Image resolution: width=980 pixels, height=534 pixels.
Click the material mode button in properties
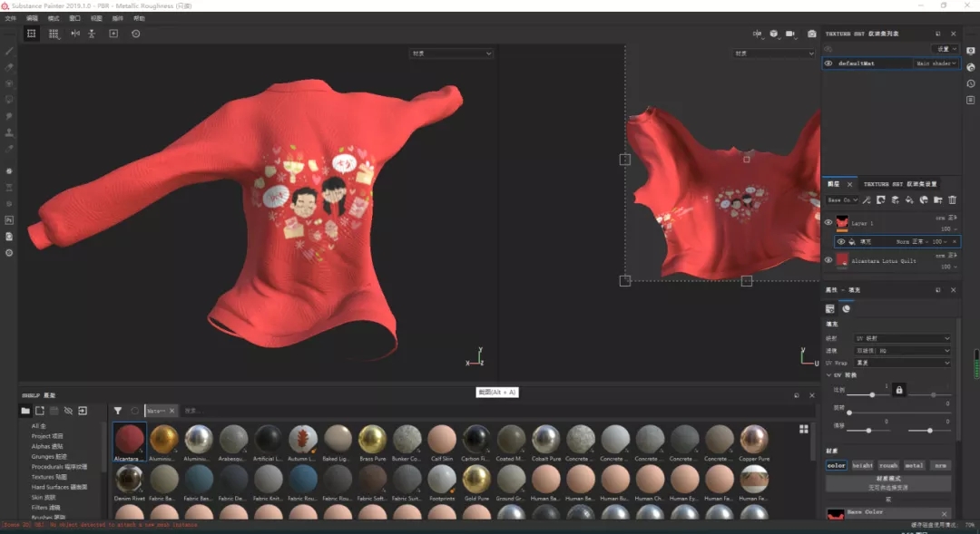(888, 483)
